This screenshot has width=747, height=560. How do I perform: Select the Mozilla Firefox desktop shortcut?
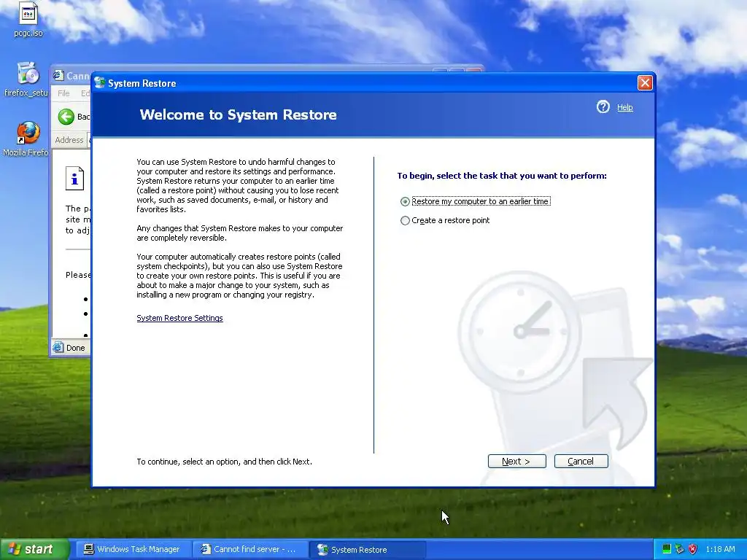click(27, 139)
